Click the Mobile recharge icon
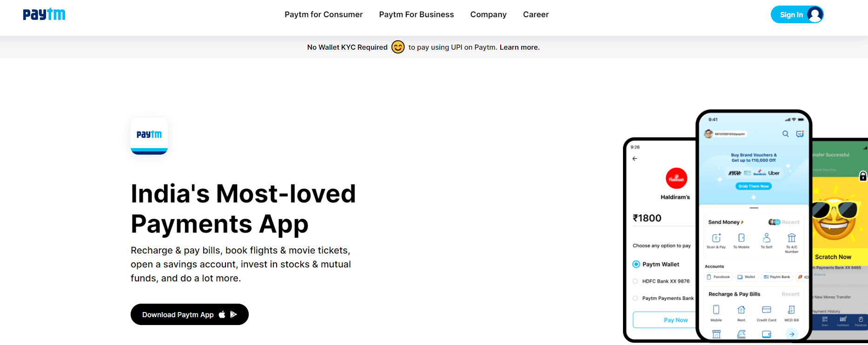The width and height of the screenshot is (868, 345). click(716, 310)
